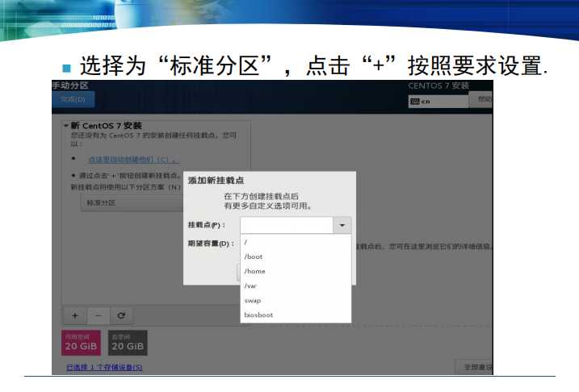This screenshot has width=579, height=392.
Task: Click the gray total space 20 GiB box
Action: (x=128, y=343)
